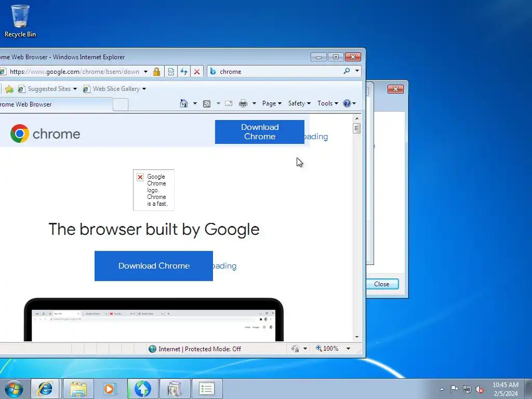Open privacy icon dropdown in status bar
Image resolution: width=532 pixels, height=399 pixels.
click(305, 349)
